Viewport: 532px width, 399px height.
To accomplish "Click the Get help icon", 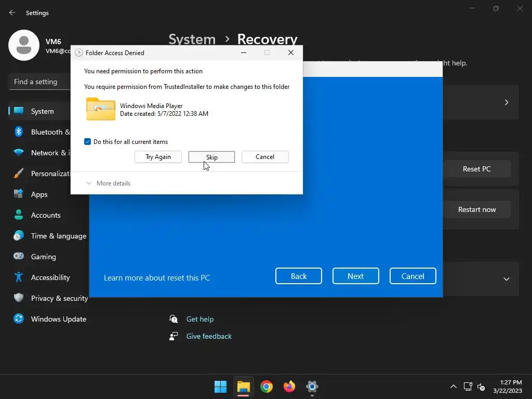I will coord(174,319).
